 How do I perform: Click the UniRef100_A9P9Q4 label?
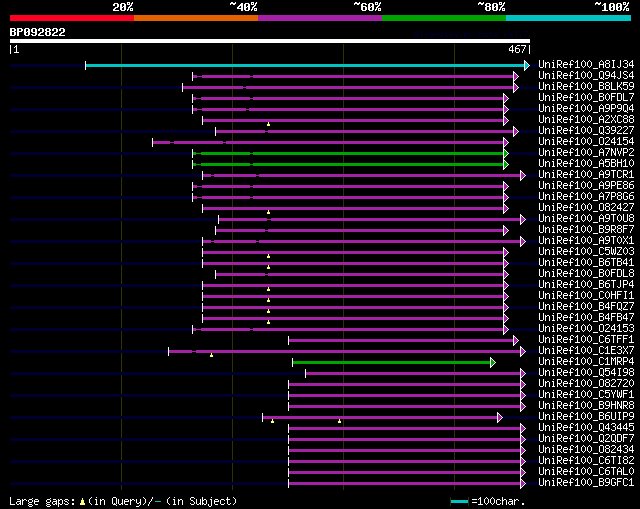click(586, 109)
